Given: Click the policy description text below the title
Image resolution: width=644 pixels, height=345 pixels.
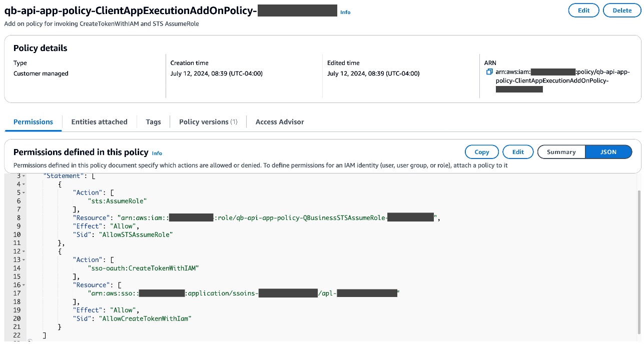Looking at the screenshot, I should click(102, 23).
